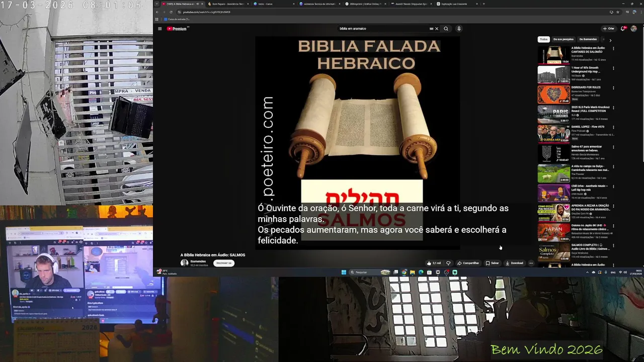
Task: Open Cantares de Salomão video thumbnail
Action: pyautogui.click(x=553, y=55)
